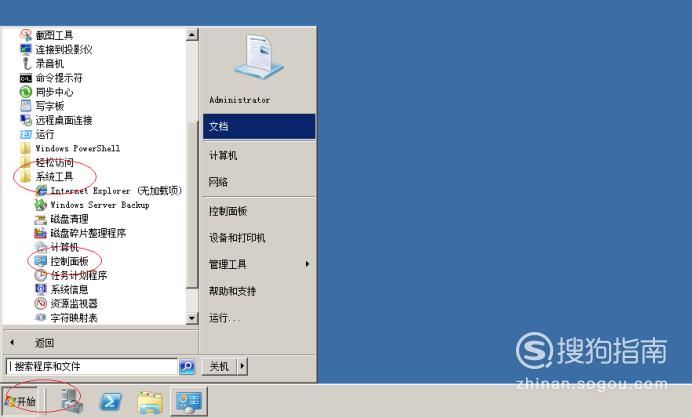The width and height of the screenshot is (692, 418).
Task: Click the programs list scroll up arrow
Action: (192, 34)
